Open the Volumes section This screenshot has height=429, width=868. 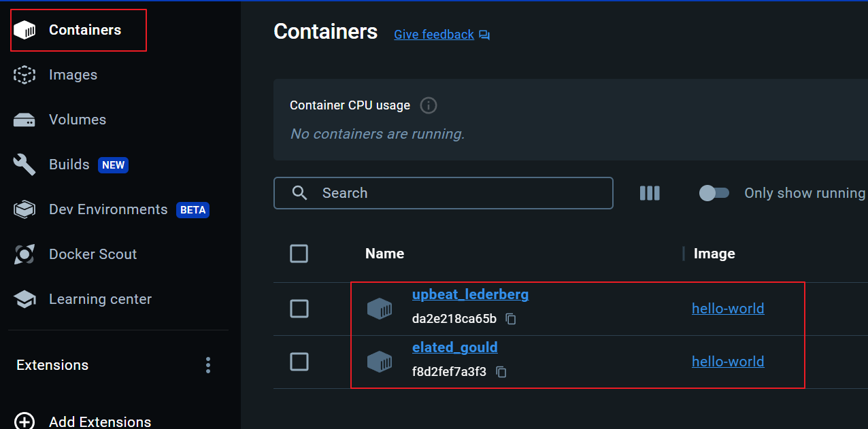77,120
